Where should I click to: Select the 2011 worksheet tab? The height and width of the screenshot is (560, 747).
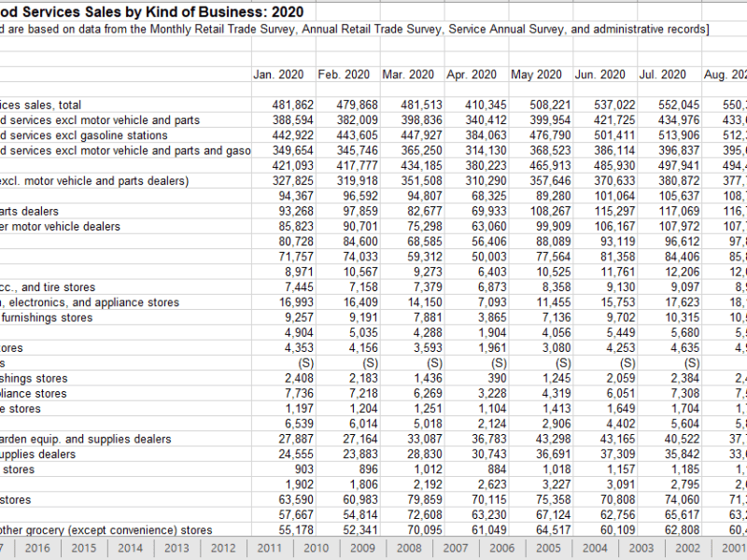click(x=269, y=549)
